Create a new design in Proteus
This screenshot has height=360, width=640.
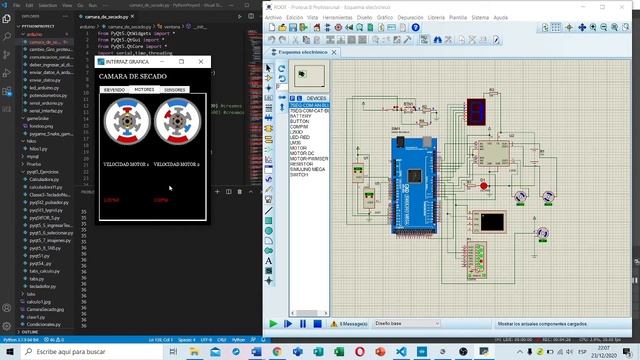(272, 27)
